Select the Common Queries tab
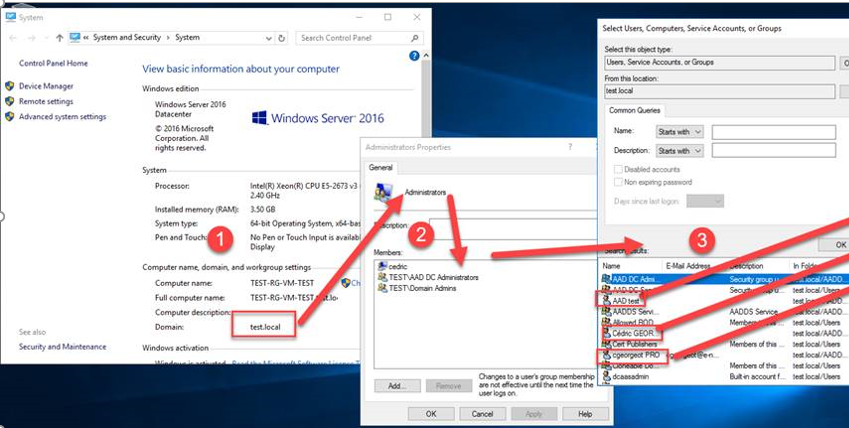The width and height of the screenshot is (849, 428). point(635,111)
